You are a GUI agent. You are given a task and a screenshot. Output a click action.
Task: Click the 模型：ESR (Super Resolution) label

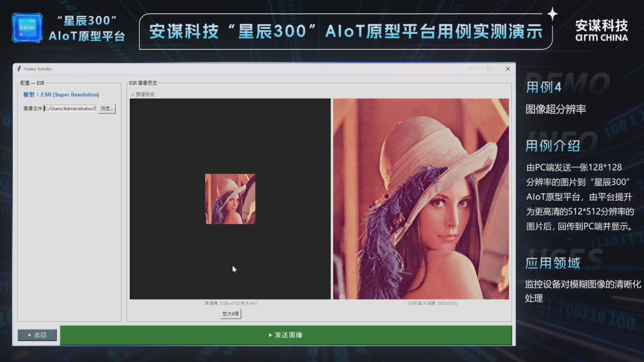61,95
